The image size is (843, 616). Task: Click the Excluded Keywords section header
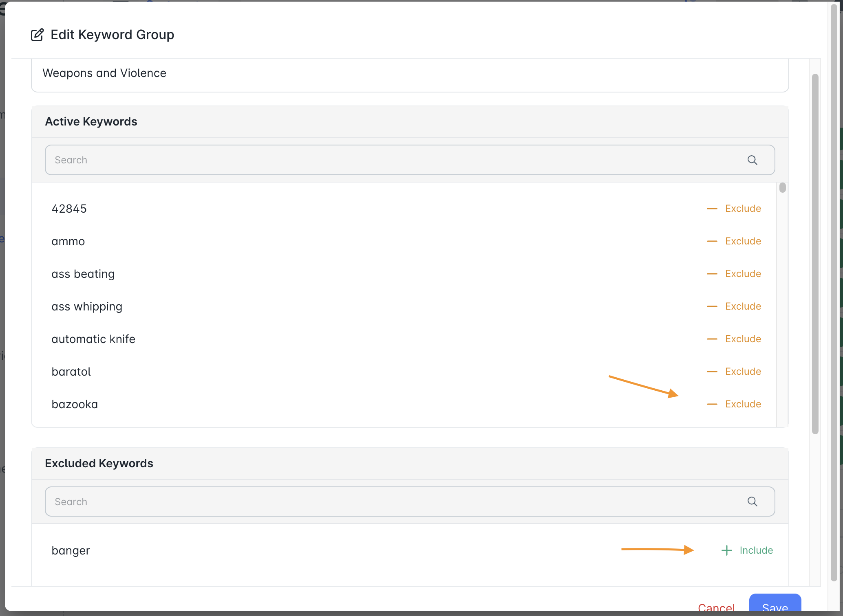tap(410, 464)
